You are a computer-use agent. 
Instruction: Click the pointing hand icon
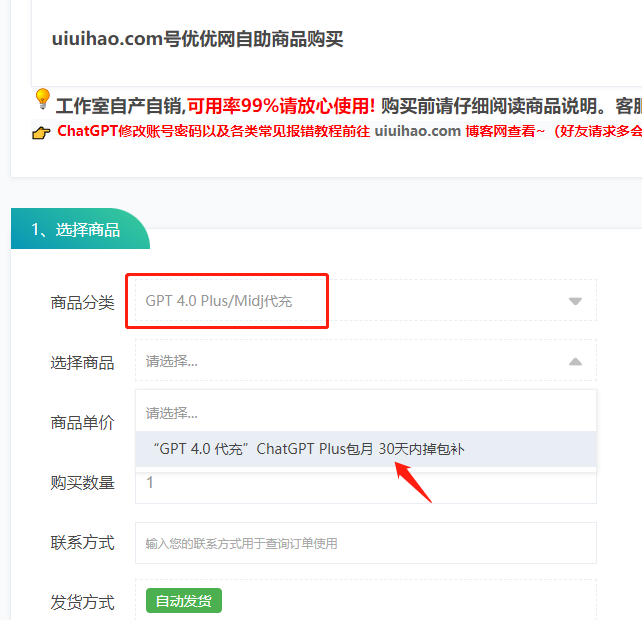pos(41,132)
